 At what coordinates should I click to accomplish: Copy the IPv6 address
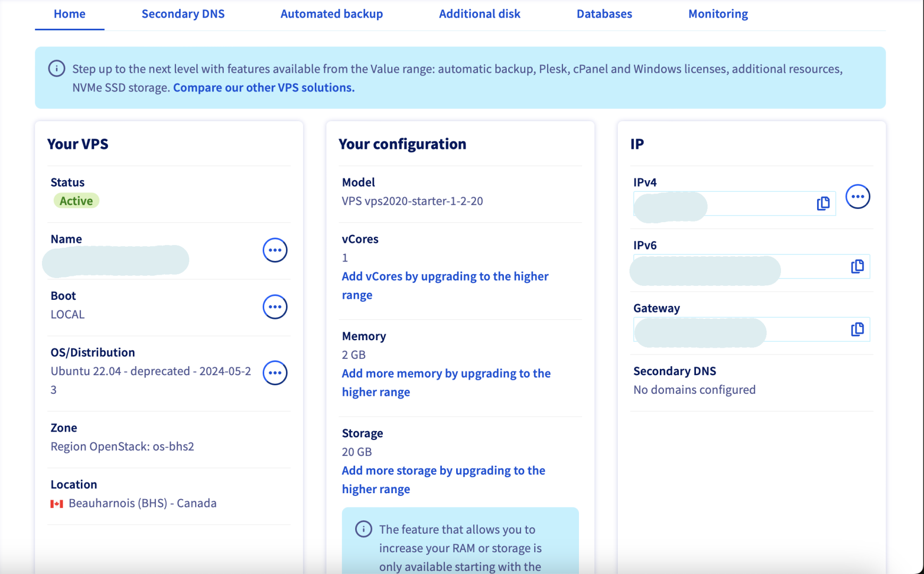(857, 267)
